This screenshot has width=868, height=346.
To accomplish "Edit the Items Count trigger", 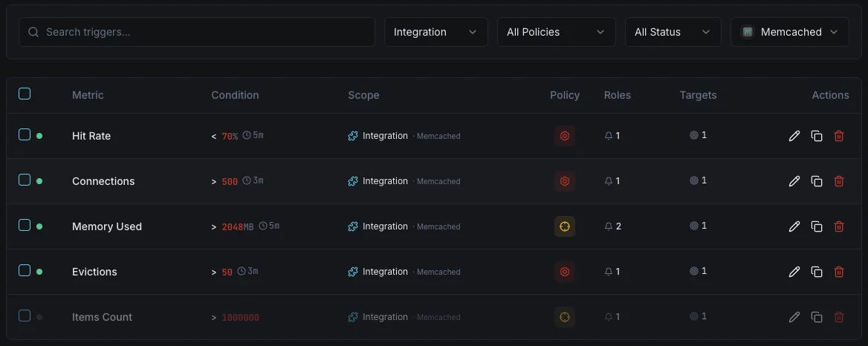I will [x=794, y=317].
